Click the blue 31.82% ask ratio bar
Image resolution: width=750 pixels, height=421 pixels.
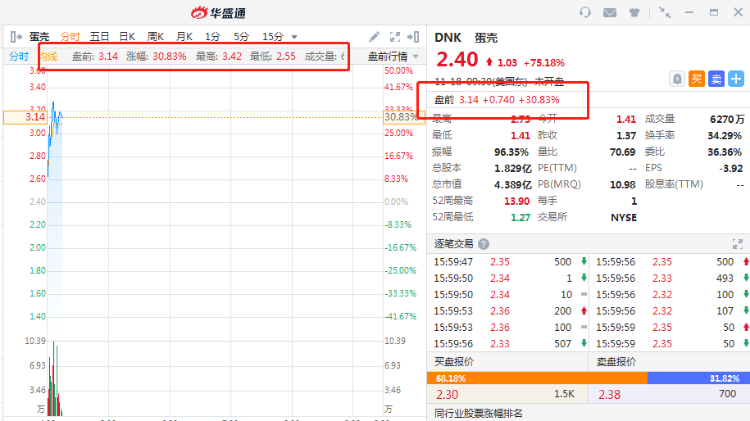click(699, 378)
